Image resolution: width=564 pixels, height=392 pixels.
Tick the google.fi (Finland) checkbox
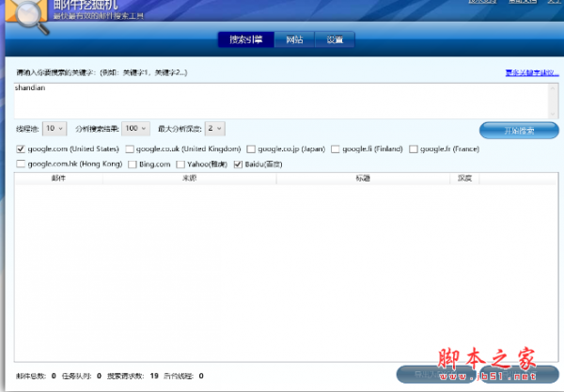click(x=336, y=149)
